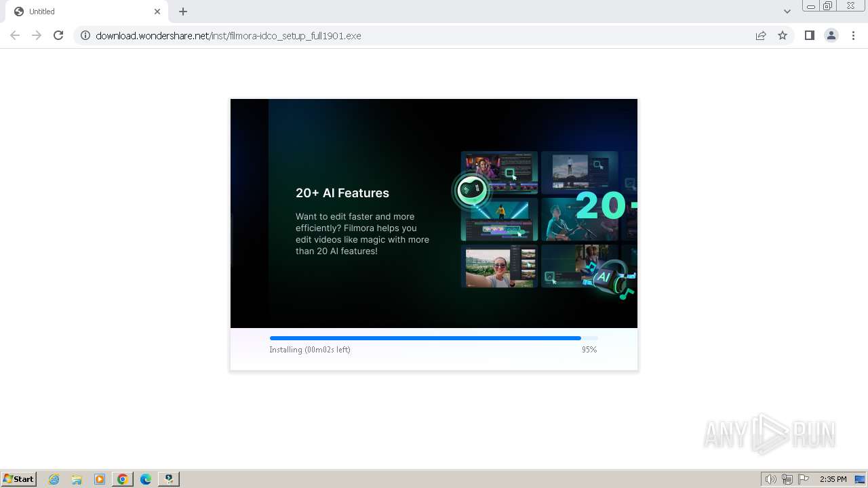Close the Untitled tab
Image resolution: width=868 pixels, height=488 pixels.
pyautogui.click(x=157, y=12)
